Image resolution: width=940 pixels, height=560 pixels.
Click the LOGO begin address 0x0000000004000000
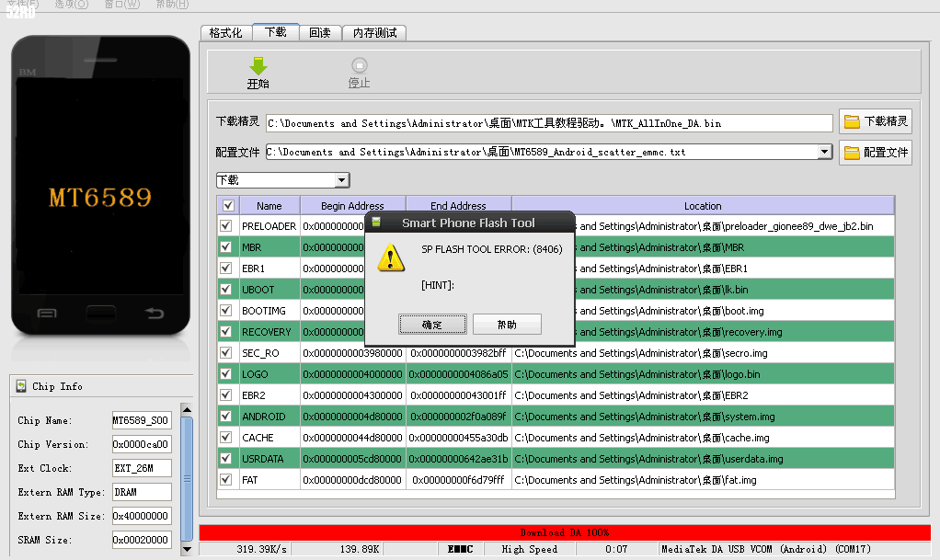pyautogui.click(x=352, y=374)
